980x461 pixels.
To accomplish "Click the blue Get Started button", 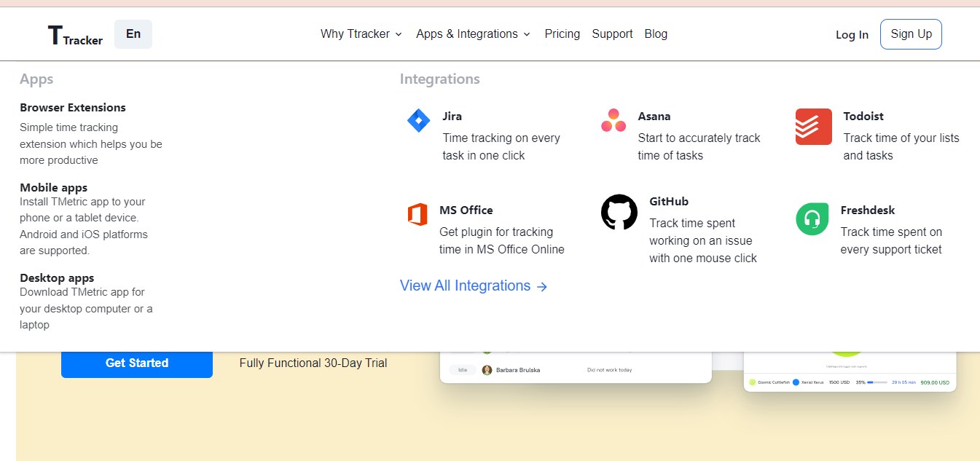I will coord(137,363).
